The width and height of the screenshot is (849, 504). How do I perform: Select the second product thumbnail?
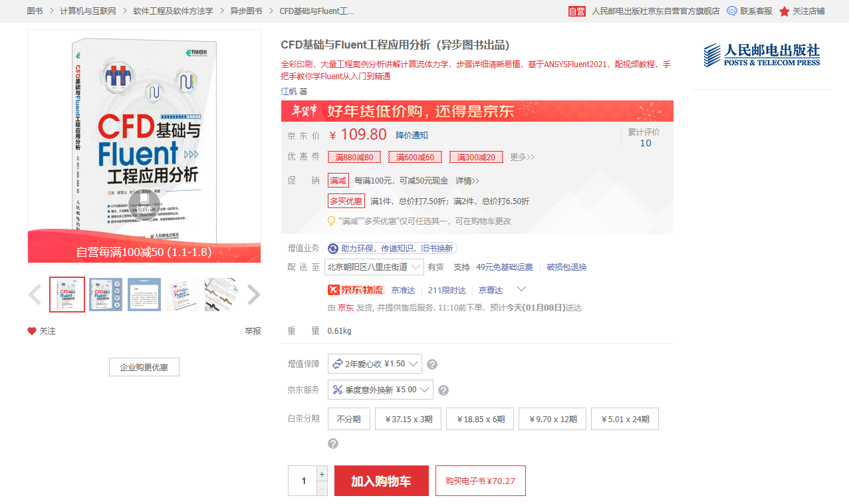(105, 294)
